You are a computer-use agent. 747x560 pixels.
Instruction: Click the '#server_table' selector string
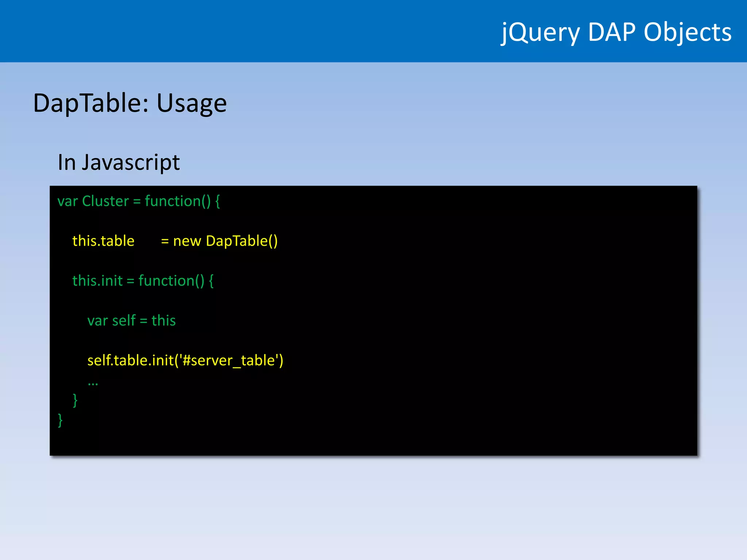pyautogui.click(x=228, y=360)
